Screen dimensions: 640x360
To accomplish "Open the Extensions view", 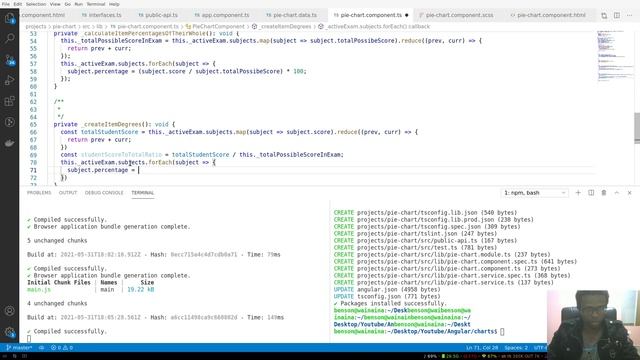I will (9, 101).
